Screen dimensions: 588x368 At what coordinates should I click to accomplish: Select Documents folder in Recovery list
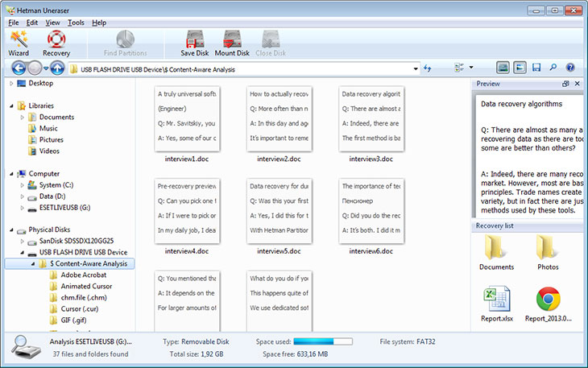(496, 251)
